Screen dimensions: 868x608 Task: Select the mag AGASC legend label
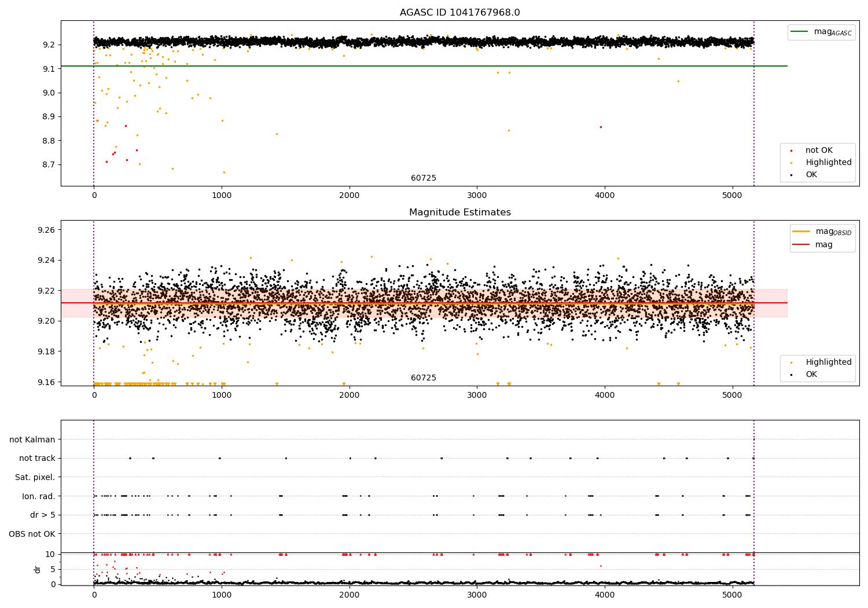pyautogui.click(x=833, y=32)
